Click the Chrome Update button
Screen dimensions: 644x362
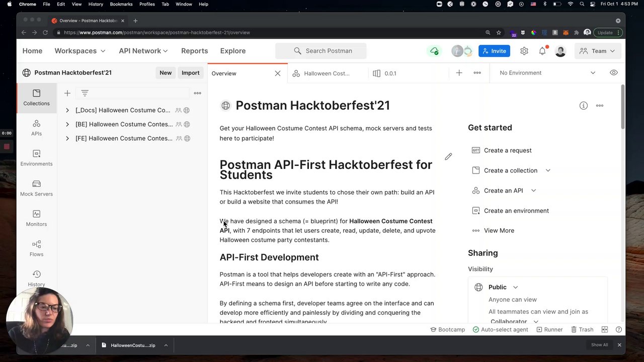click(608, 32)
